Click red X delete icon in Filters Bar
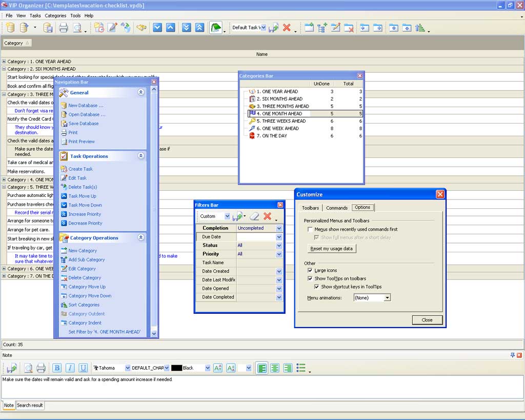 (x=267, y=216)
